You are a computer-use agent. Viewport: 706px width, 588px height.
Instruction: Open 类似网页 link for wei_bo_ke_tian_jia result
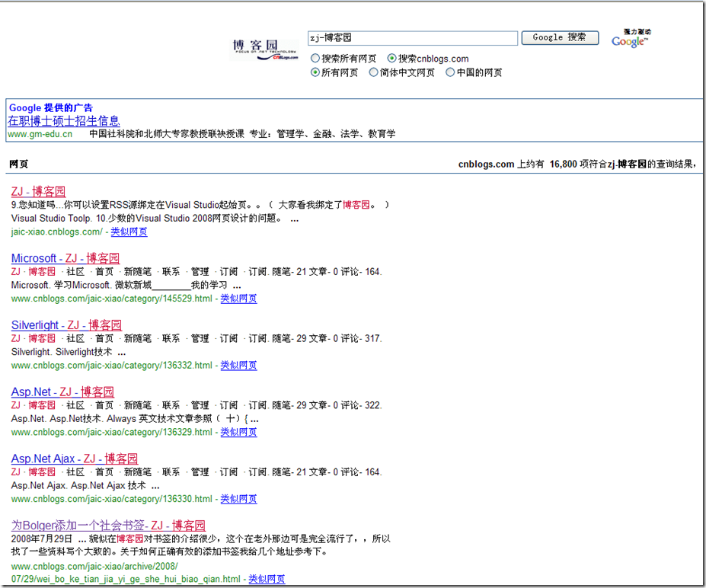(267, 579)
